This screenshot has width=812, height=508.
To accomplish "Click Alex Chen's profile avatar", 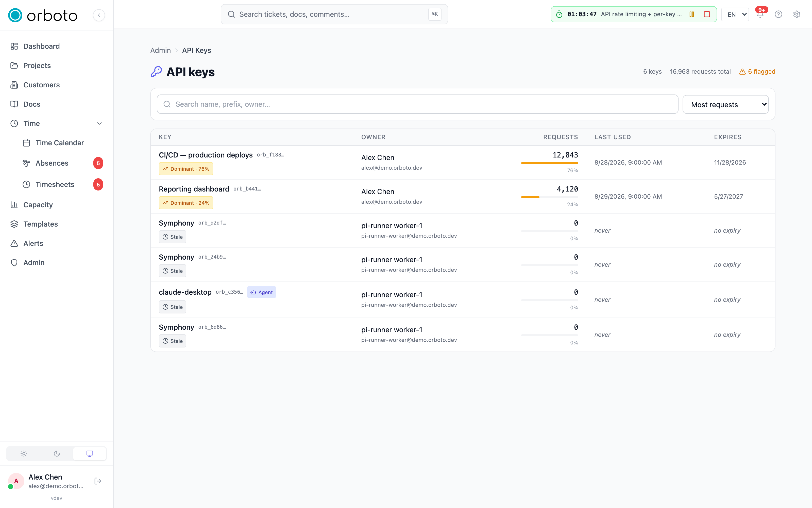I will tap(16, 481).
